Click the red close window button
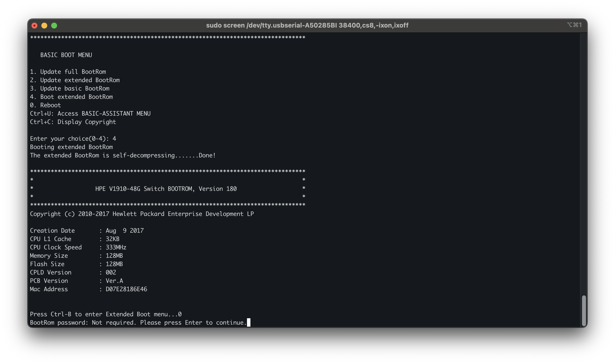Screen dimensions: 615x364 [x=34, y=26]
